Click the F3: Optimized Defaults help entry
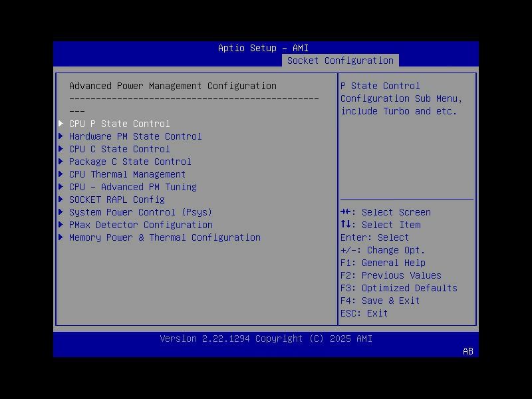 [397, 287]
